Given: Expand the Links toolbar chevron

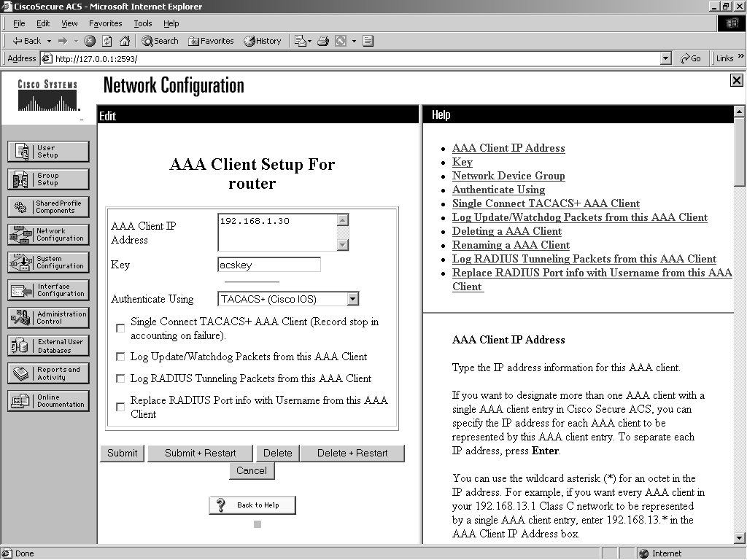Looking at the screenshot, I should coord(740,57).
